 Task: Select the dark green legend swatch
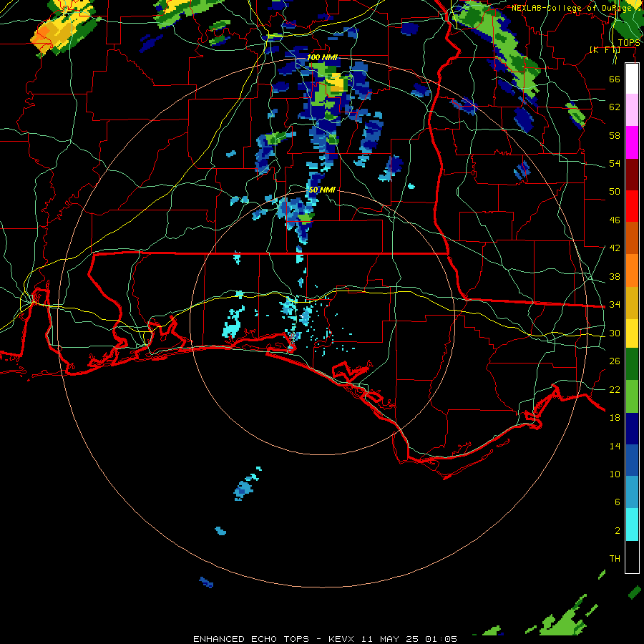click(x=632, y=364)
